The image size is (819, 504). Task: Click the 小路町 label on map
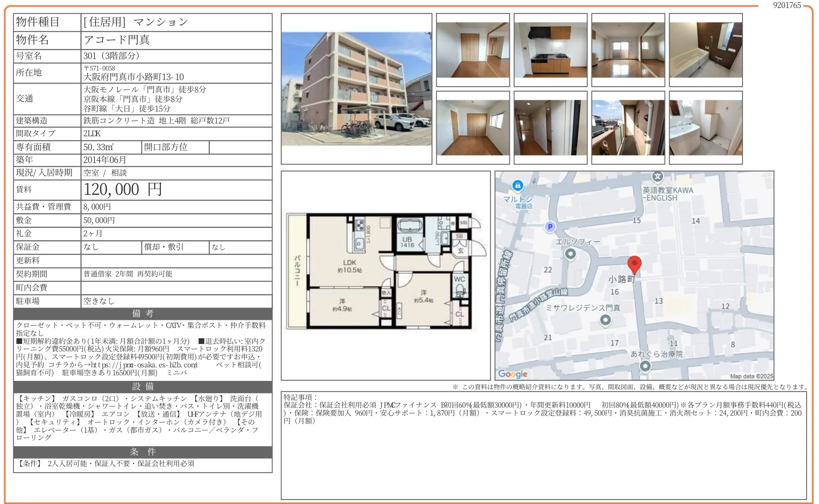(x=621, y=280)
